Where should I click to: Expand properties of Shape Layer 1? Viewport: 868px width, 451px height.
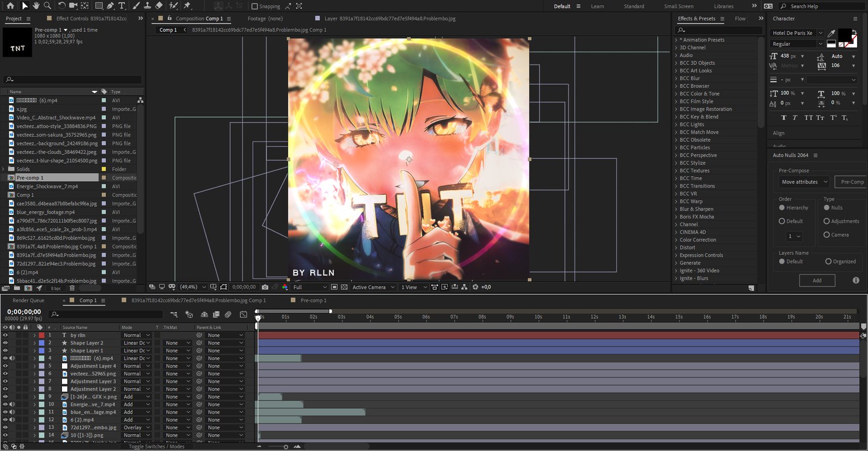point(34,351)
